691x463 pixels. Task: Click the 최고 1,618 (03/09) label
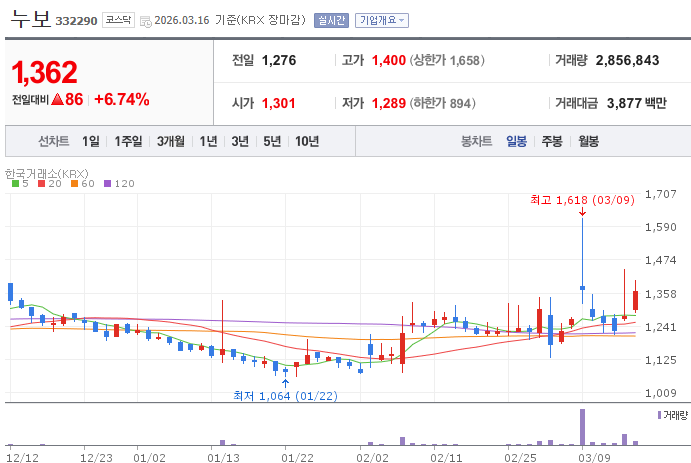582,200
